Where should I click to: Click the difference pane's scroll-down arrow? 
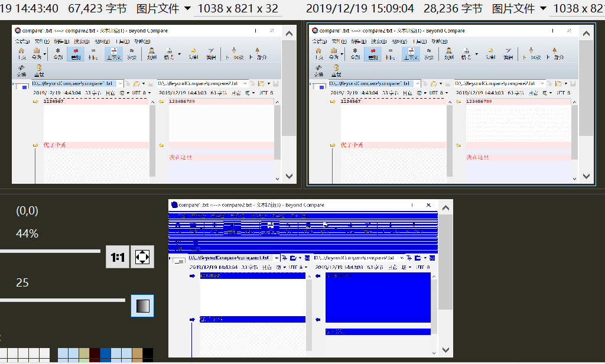[x=445, y=350]
